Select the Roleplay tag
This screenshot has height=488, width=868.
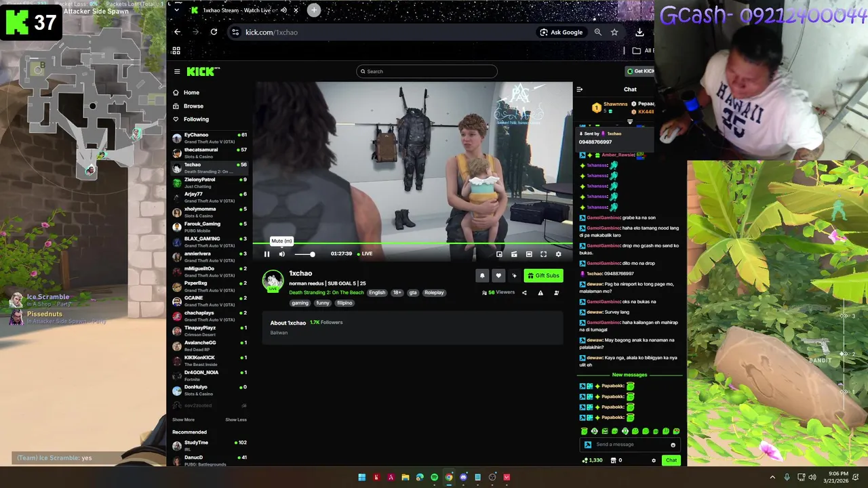[434, 293]
